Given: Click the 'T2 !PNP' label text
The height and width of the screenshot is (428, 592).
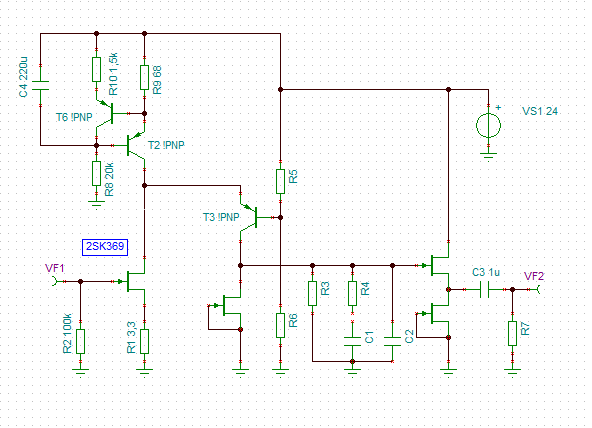Looking at the screenshot, I should click(x=166, y=145).
